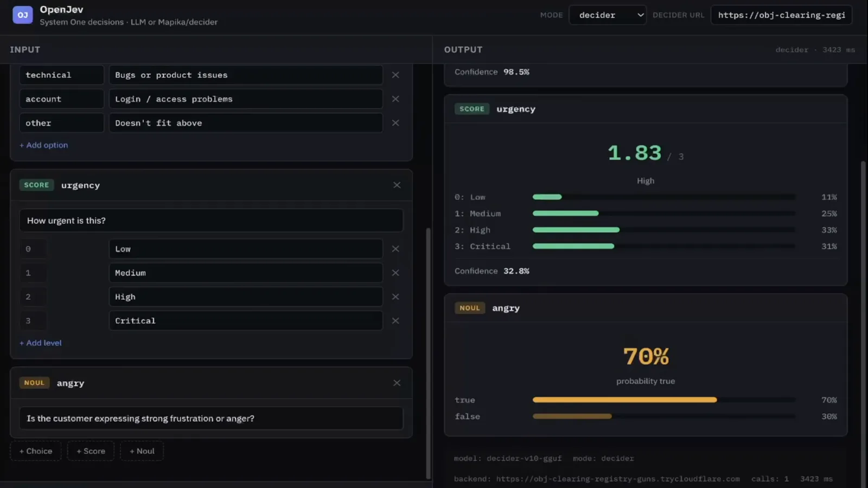Edit 'Login / access problems' description field
The width and height of the screenshot is (868, 488).
tap(246, 99)
